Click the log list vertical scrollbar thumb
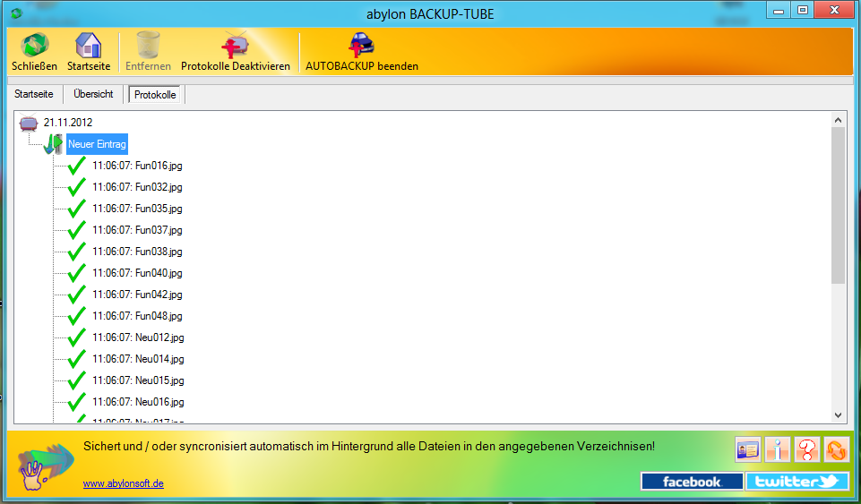This screenshot has width=861, height=504. coord(838,206)
